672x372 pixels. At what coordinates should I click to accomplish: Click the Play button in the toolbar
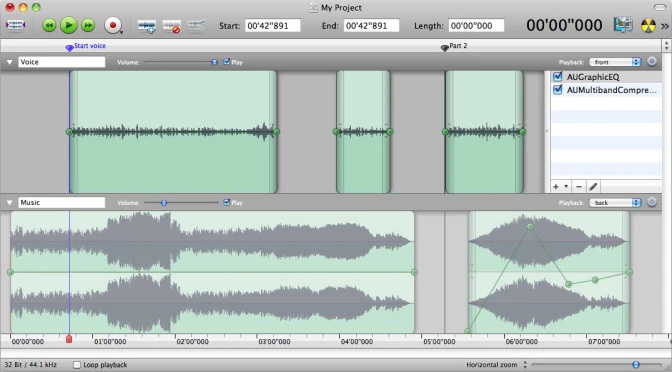click(69, 25)
